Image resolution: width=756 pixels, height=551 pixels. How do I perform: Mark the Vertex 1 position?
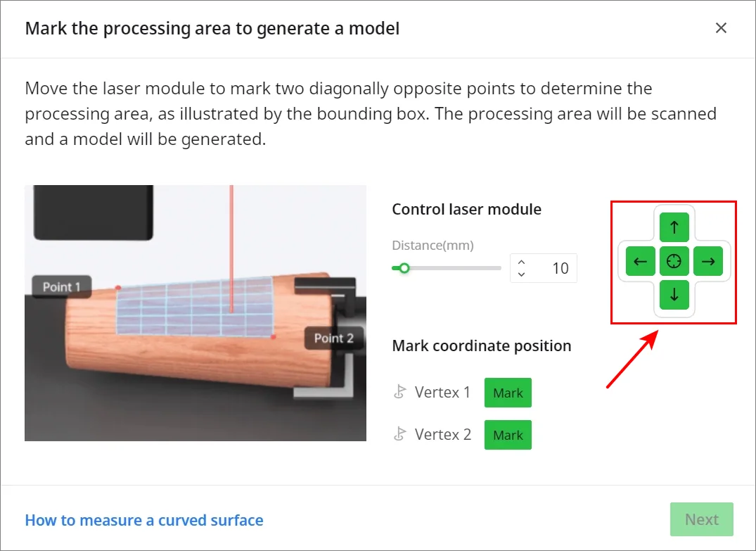[x=508, y=393]
